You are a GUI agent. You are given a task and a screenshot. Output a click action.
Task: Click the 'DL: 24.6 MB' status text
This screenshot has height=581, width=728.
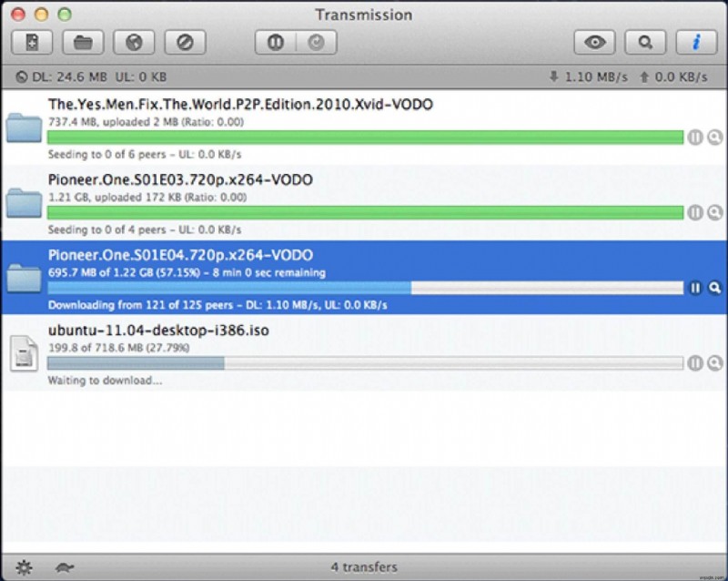[x=69, y=76]
